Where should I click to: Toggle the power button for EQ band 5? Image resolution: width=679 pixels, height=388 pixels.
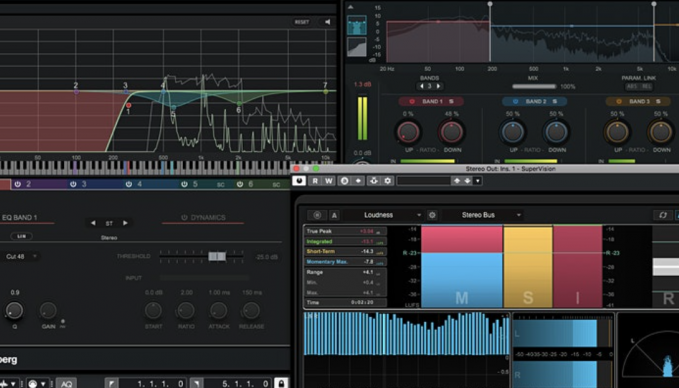184,184
